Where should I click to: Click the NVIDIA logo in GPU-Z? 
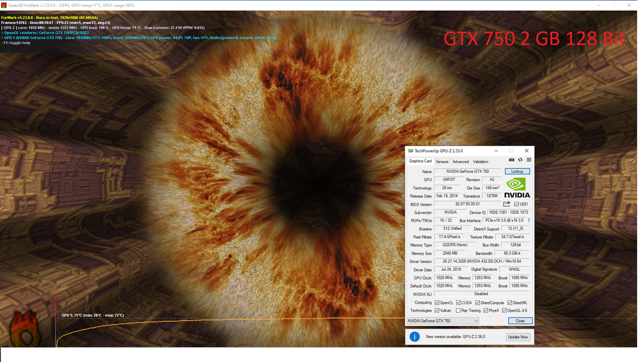pos(517,189)
